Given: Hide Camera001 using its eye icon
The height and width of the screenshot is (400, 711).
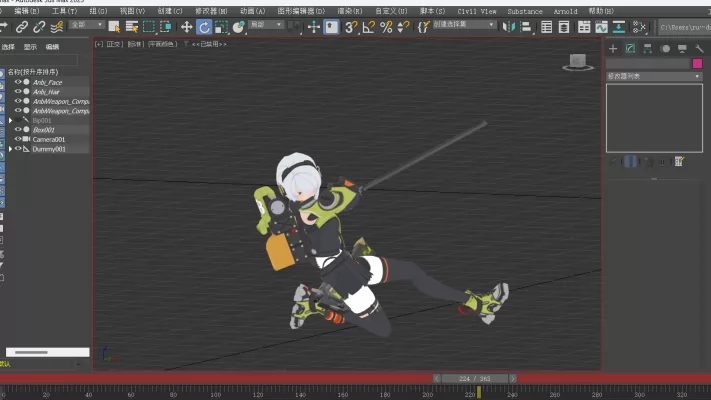Looking at the screenshot, I should pyautogui.click(x=18, y=139).
